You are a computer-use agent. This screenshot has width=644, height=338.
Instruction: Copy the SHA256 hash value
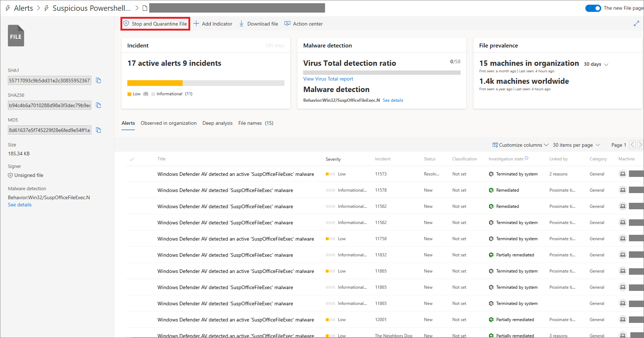pyautogui.click(x=99, y=105)
